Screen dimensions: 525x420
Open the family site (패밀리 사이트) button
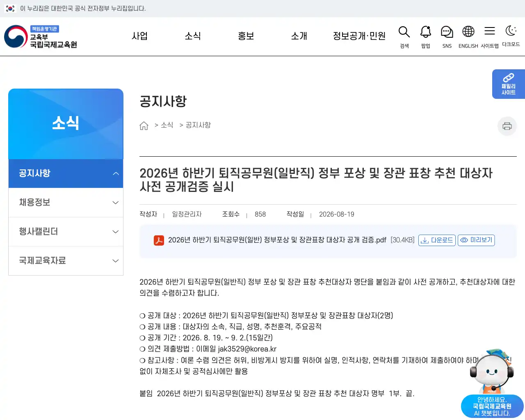tap(509, 84)
